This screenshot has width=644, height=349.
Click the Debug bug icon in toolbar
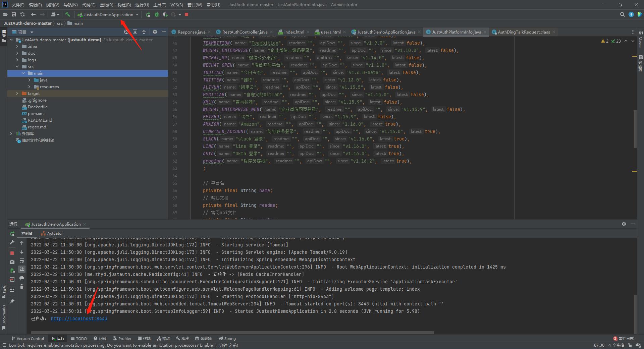[x=156, y=14]
